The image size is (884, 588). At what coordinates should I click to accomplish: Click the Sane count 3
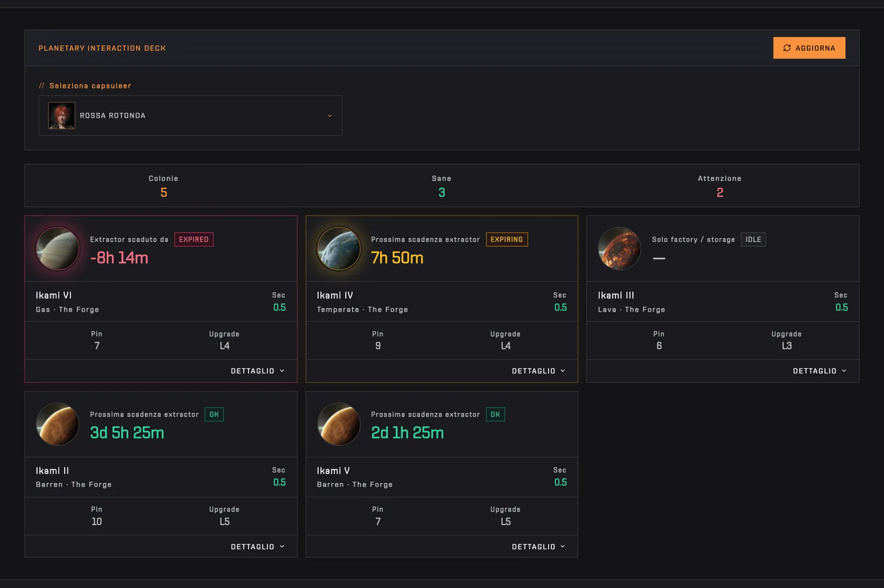[x=441, y=192]
